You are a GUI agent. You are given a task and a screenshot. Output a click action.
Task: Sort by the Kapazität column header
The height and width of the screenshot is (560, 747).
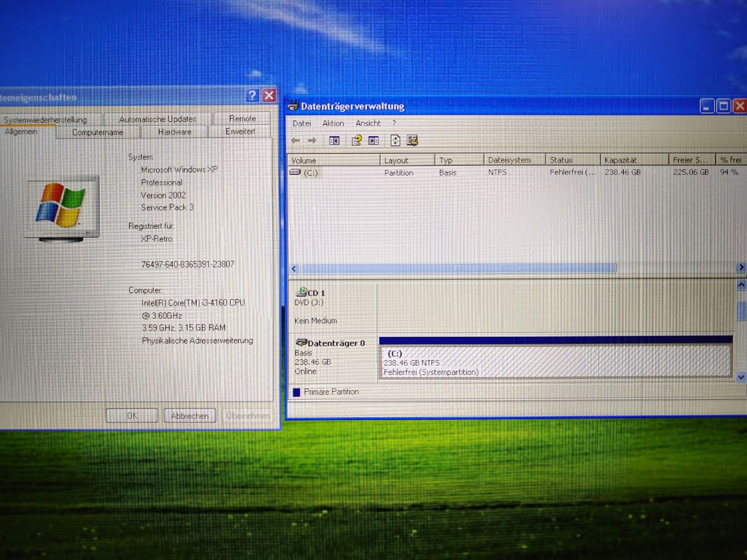pos(634,160)
